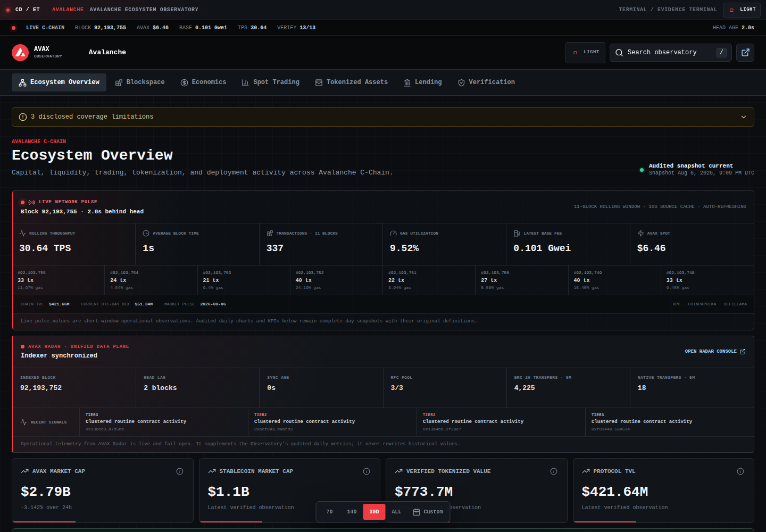Click the trend arrow on Verified Tokenized Value

click(x=398, y=471)
